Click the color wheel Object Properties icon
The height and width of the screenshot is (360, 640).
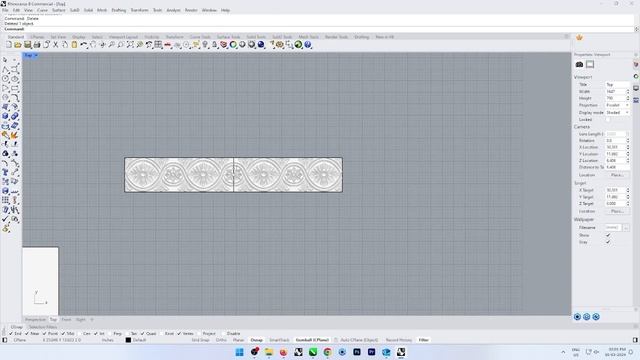233,45
